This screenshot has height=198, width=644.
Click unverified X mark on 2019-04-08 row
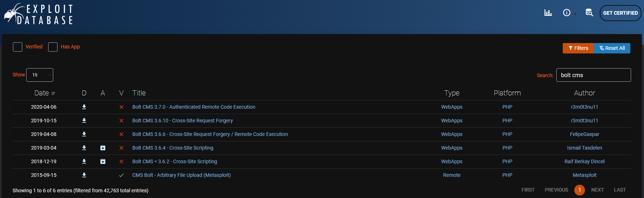point(122,134)
